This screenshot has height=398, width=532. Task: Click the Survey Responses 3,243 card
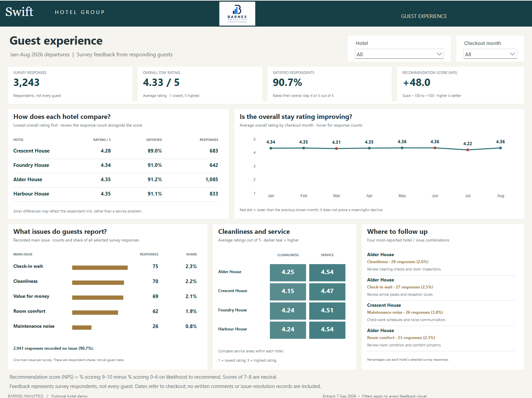(70, 84)
